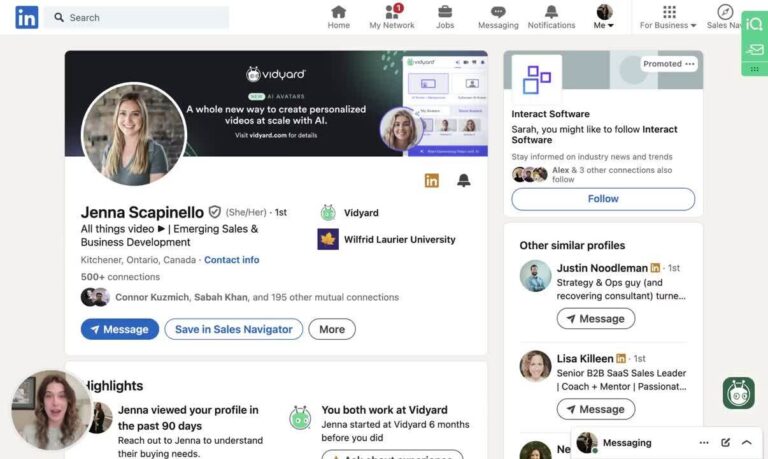Save in Sales Navigator button
Image resolution: width=768 pixels, height=459 pixels.
point(233,329)
